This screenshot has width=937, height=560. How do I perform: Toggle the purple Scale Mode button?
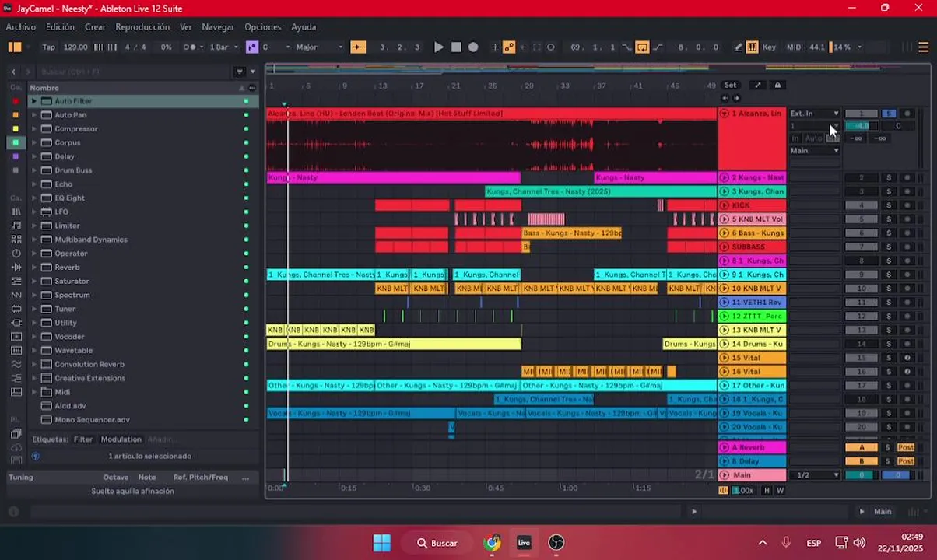coord(251,47)
